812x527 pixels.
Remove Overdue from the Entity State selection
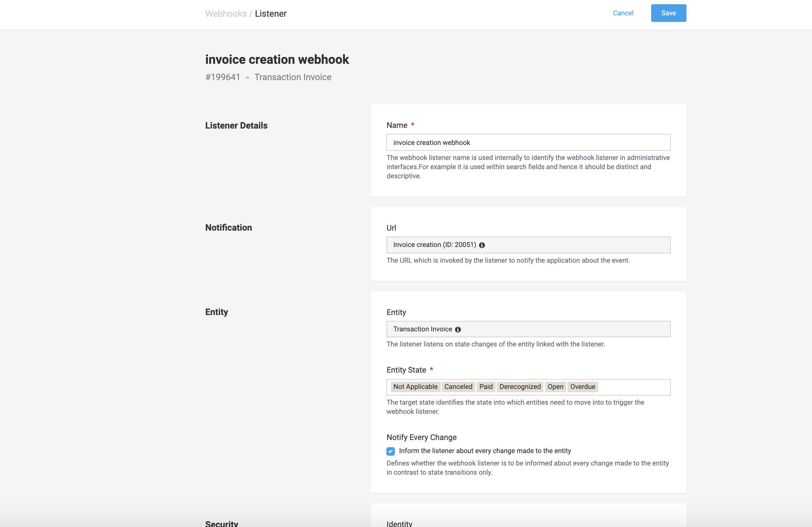point(583,386)
